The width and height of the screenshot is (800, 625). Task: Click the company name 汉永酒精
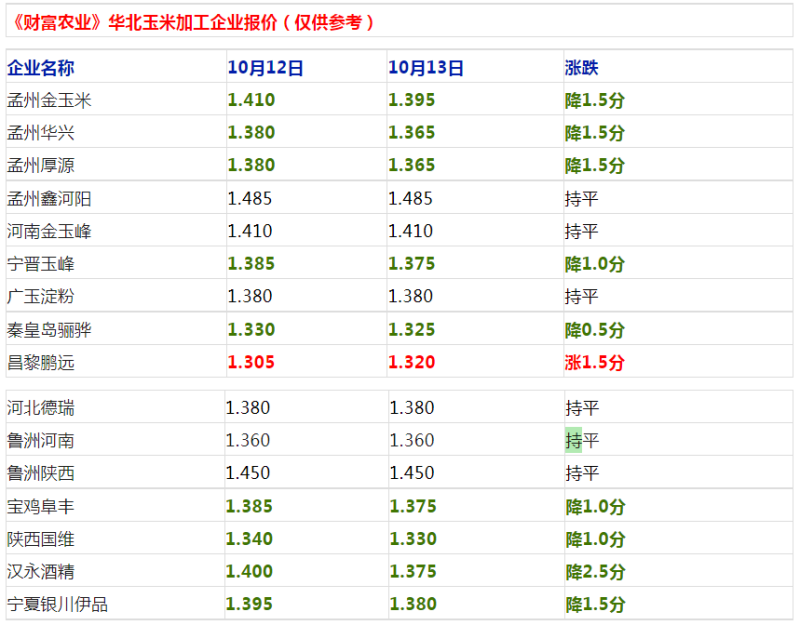pyautogui.click(x=41, y=571)
